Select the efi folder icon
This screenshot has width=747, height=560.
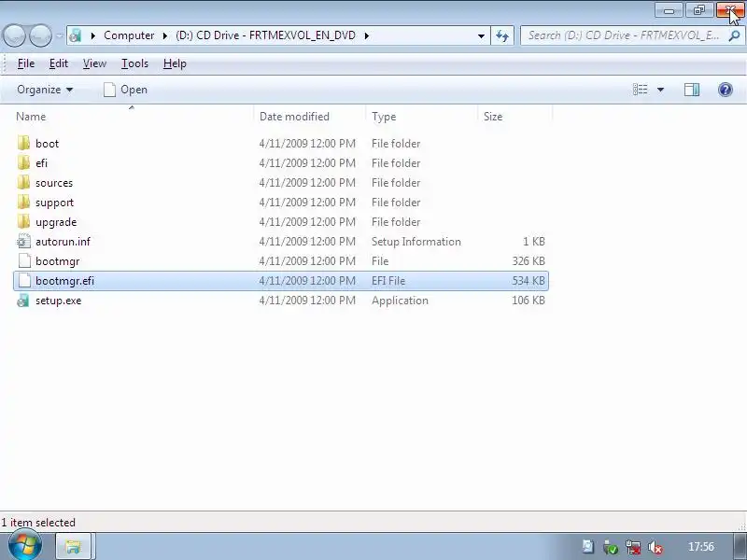pos(23,162)
